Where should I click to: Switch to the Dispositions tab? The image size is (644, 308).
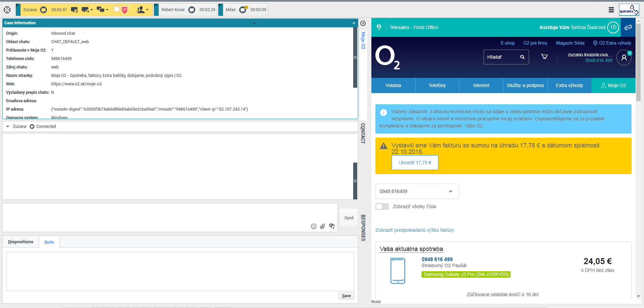20,242
